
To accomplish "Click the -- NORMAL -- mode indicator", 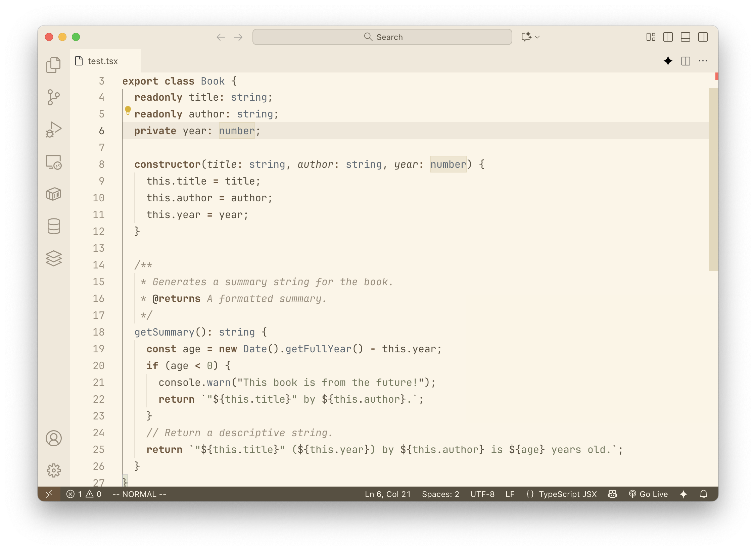I will (x=139, y=494).
